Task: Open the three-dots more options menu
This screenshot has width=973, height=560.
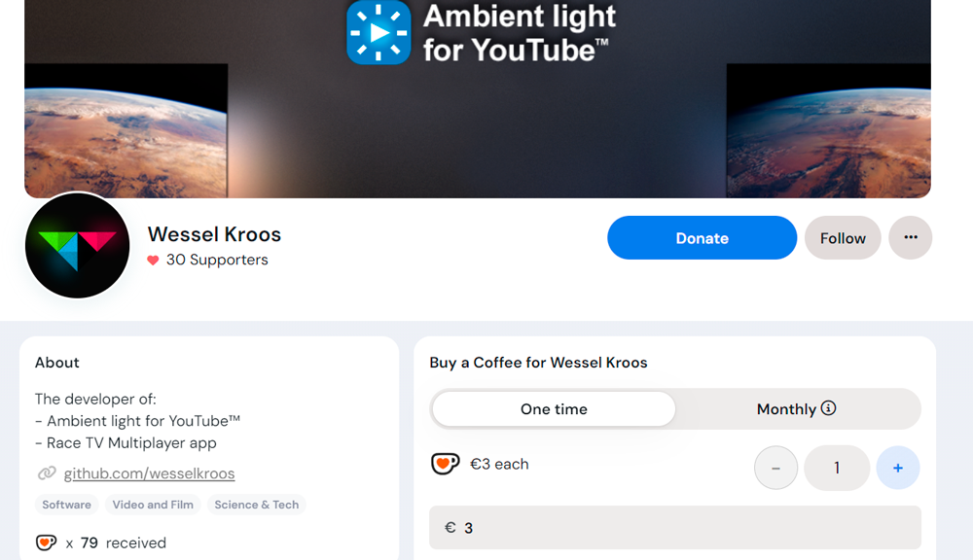Action: click(x=911, y=238)
